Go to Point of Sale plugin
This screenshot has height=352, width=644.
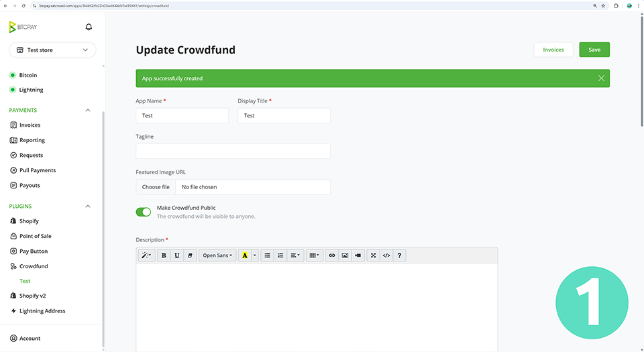click(x=35, y=236)
